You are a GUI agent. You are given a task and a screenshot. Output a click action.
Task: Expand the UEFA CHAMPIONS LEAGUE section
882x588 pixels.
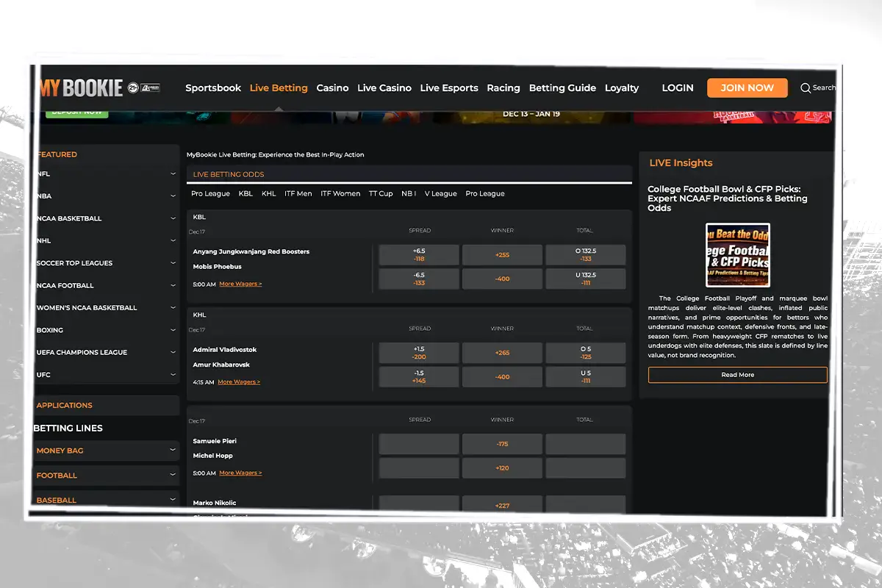(x=107, y=352)
